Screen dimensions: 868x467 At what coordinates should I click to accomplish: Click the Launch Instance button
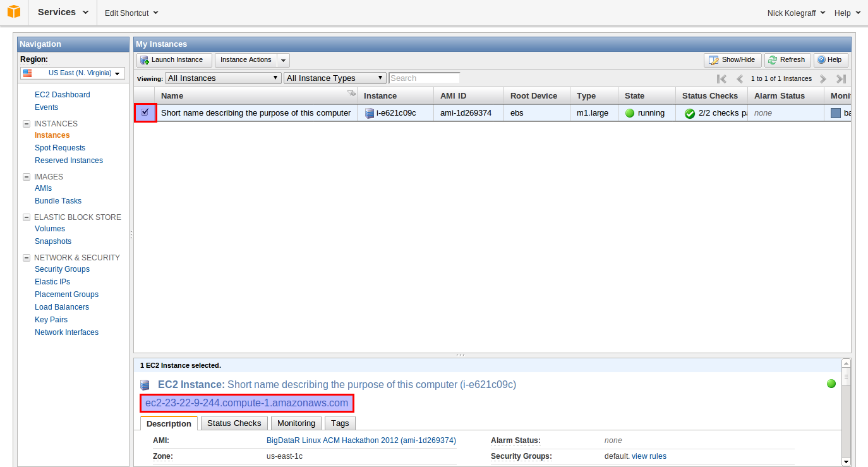click(174, 60)
